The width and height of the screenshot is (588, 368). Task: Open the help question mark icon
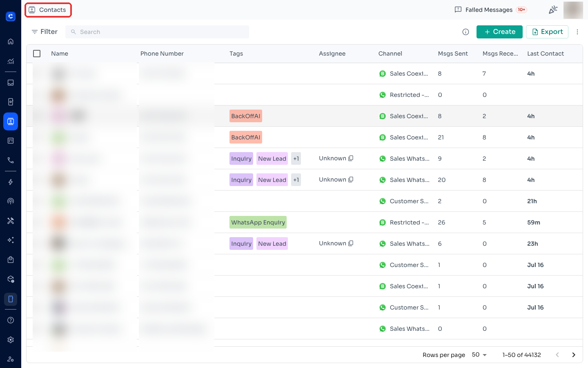pos(11,320)
